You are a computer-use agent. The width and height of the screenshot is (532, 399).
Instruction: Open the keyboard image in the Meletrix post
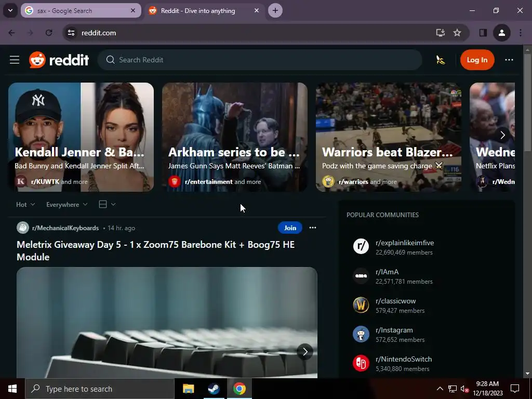tap(167, 322)
